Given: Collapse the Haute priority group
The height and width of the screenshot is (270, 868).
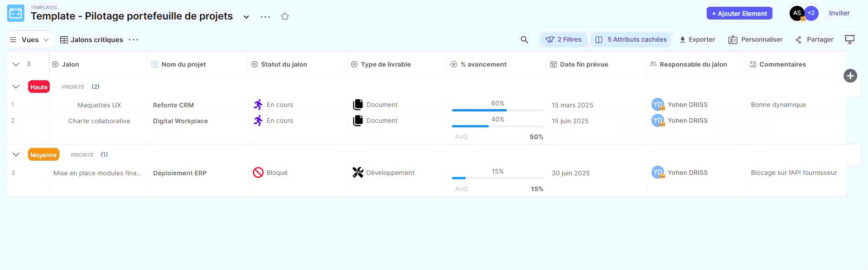Looking at the screenshot, I should click(x=16, y=87).
